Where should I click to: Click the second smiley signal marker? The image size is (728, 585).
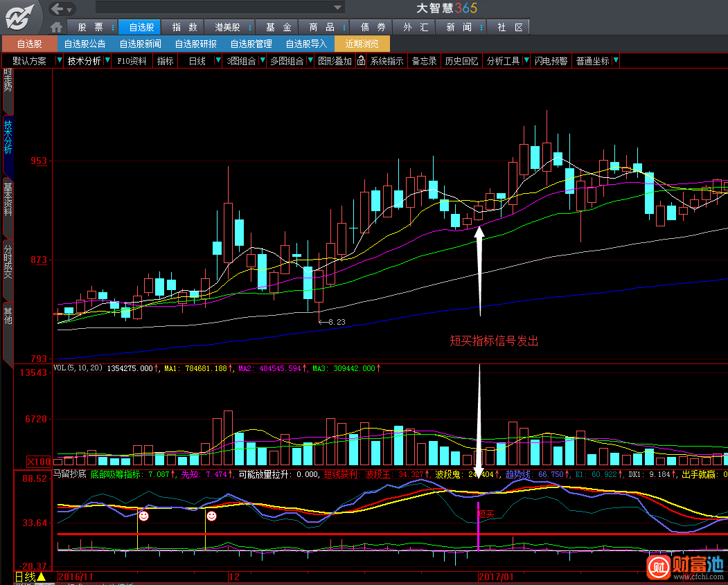(x=211, y=516)
